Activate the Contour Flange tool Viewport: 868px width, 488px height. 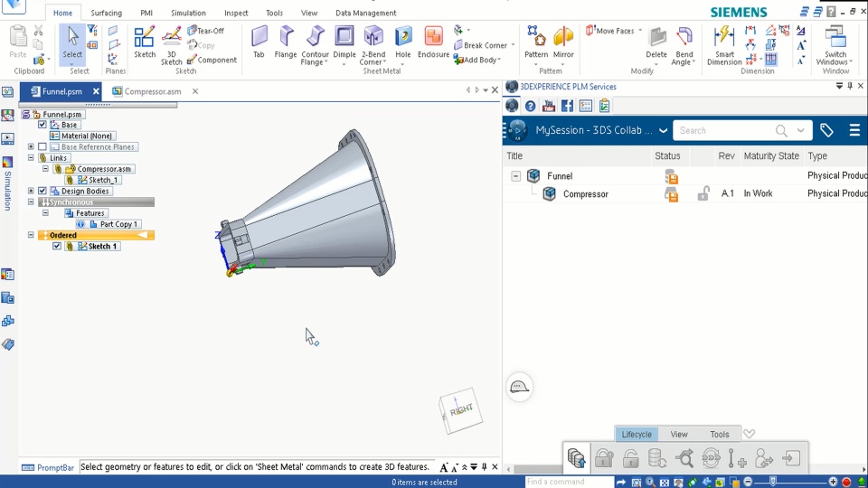[315, 45]
